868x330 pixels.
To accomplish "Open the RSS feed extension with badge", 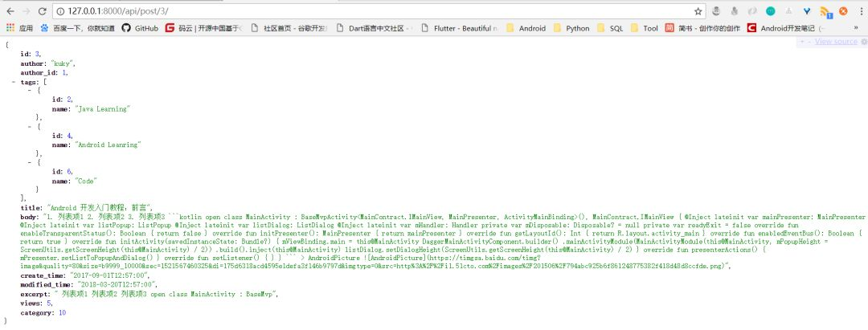I will (x=825, y=11).
